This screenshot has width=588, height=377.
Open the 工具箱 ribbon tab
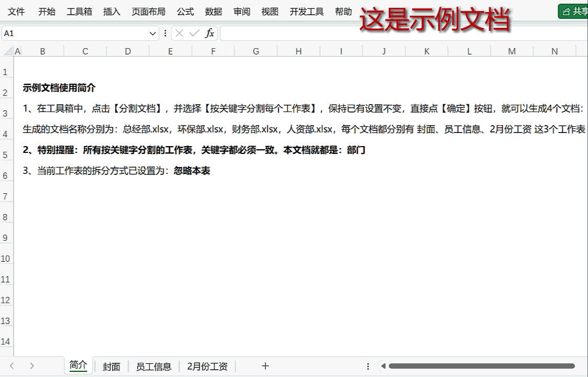pos(79,12)
